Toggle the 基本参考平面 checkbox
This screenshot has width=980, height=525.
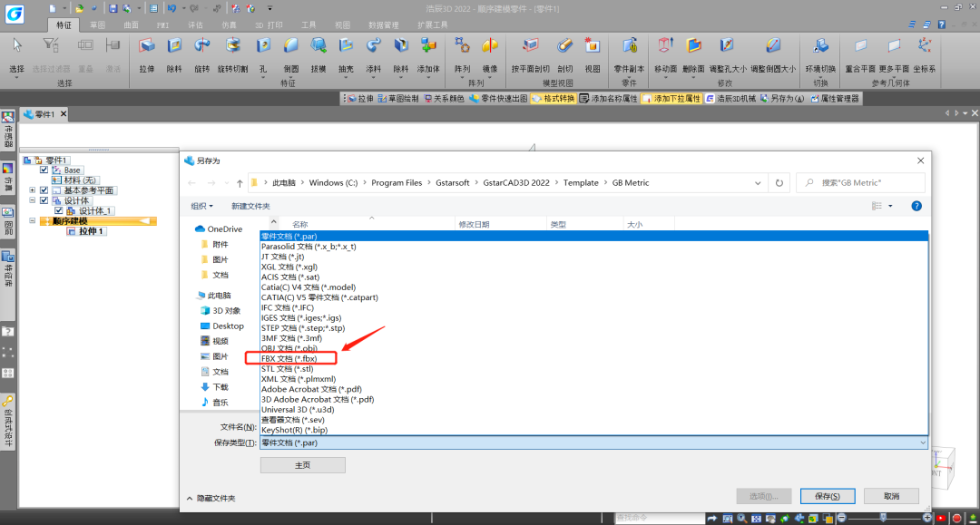point(44,190)
